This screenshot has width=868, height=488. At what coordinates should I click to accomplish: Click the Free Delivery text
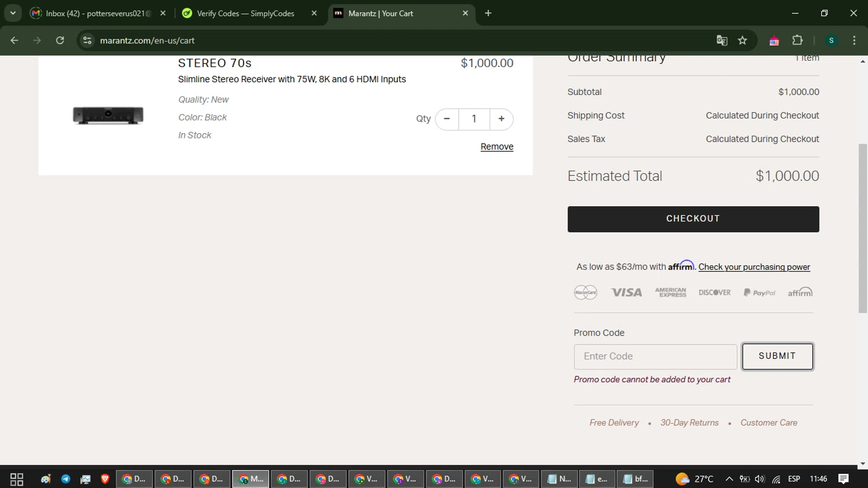tap(614, 423)
